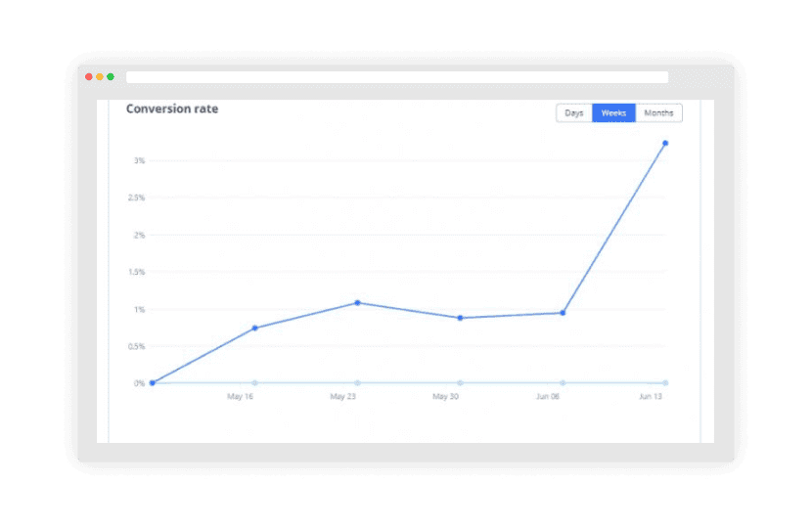Click the light blue May 23 baseline point
The width and height of the screenshot is (812, 527).
pos(357,382)
